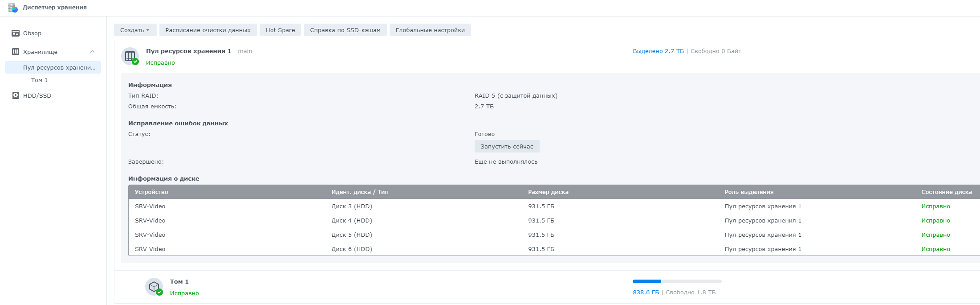Click the Том 1 volume cube icon
Screen dimensions: 980x305
(154, 287)
